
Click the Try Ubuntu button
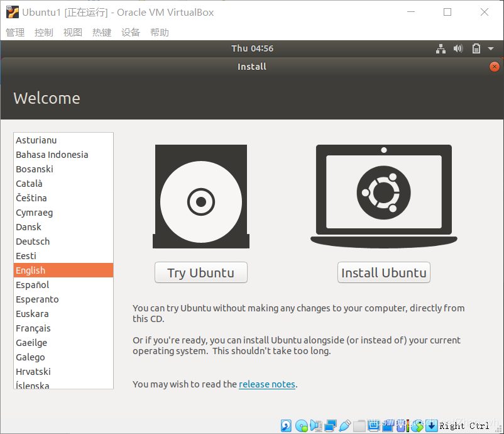pos(201,272)
